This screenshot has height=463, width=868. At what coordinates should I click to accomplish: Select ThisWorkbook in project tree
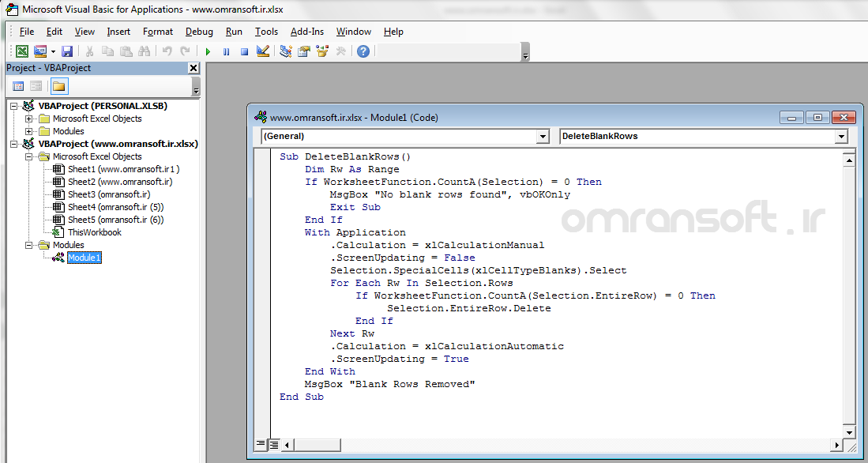pyautogui.click(x=95, y=232)
